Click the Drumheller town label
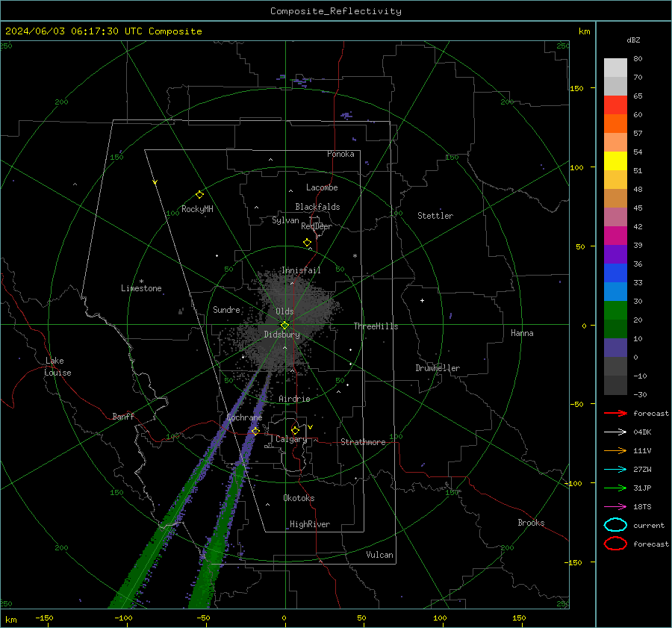This screenshot has width=672, height=628. click(x=438, y=368)
